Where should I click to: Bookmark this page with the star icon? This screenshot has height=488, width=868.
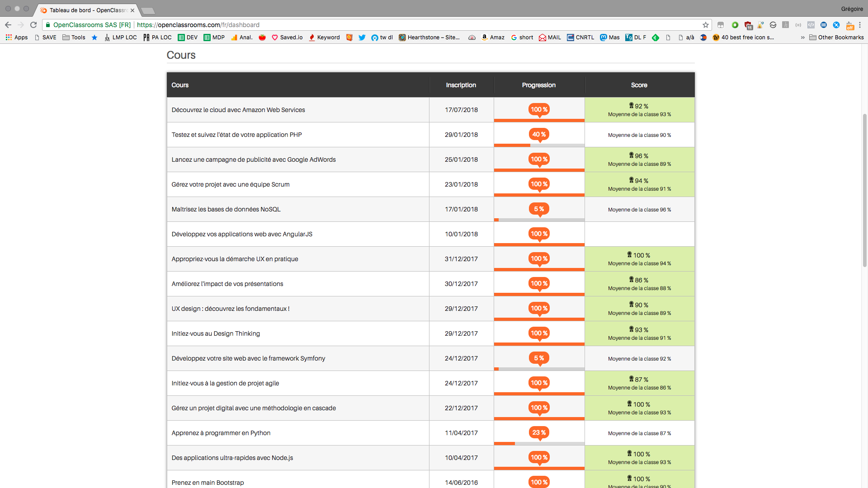[705, 25]
